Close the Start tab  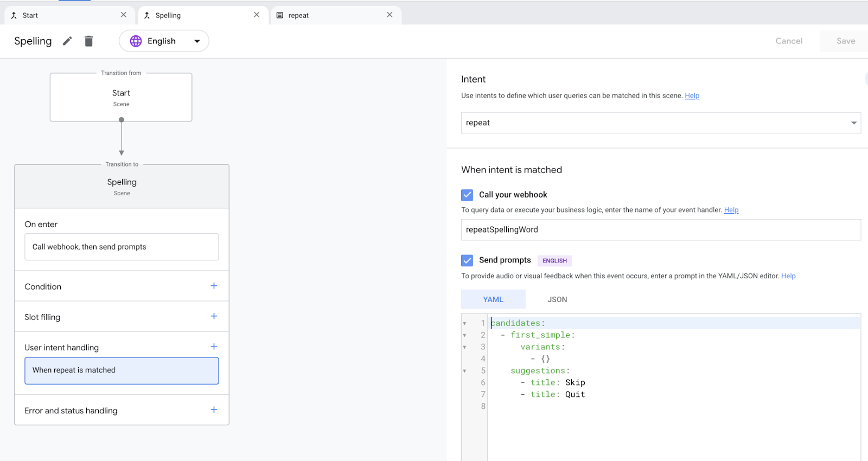point(124,15)
